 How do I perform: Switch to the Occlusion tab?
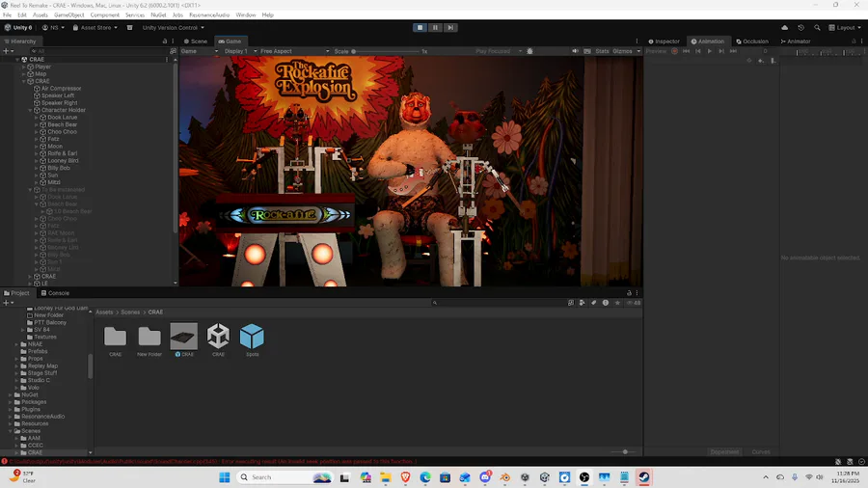click(x=752, y=41)
